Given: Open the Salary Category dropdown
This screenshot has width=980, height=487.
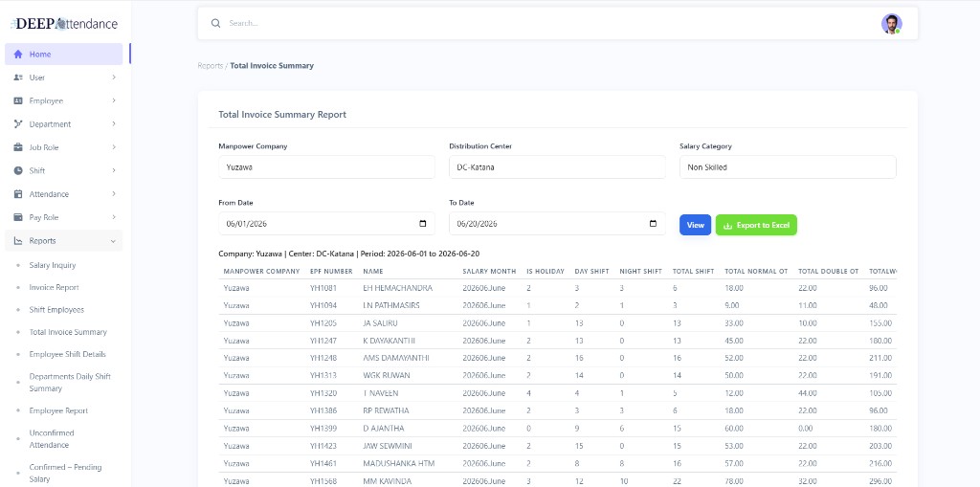Looking at the screenshot, I should point(788,167).
